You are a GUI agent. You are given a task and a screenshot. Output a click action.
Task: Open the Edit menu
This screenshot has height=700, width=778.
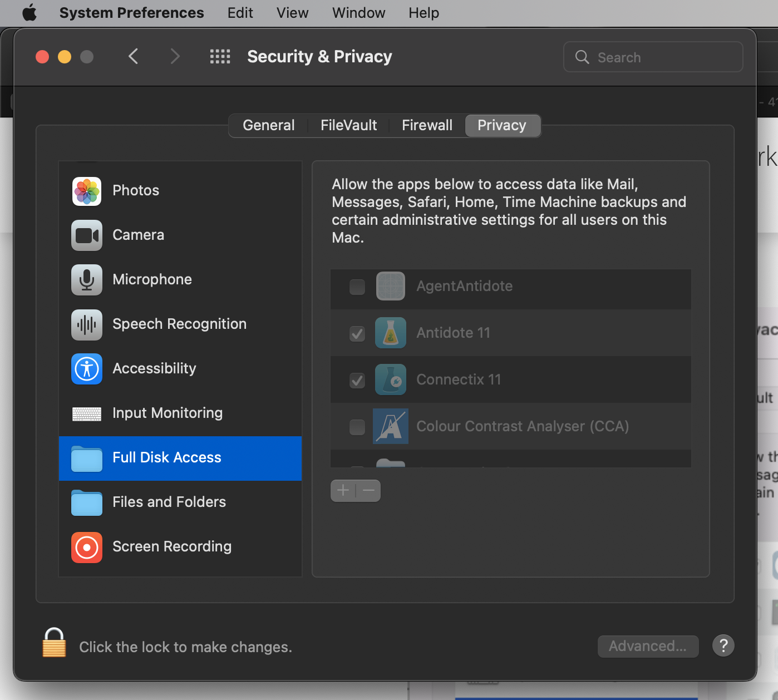pyautogui.click(x=240, y=13)
